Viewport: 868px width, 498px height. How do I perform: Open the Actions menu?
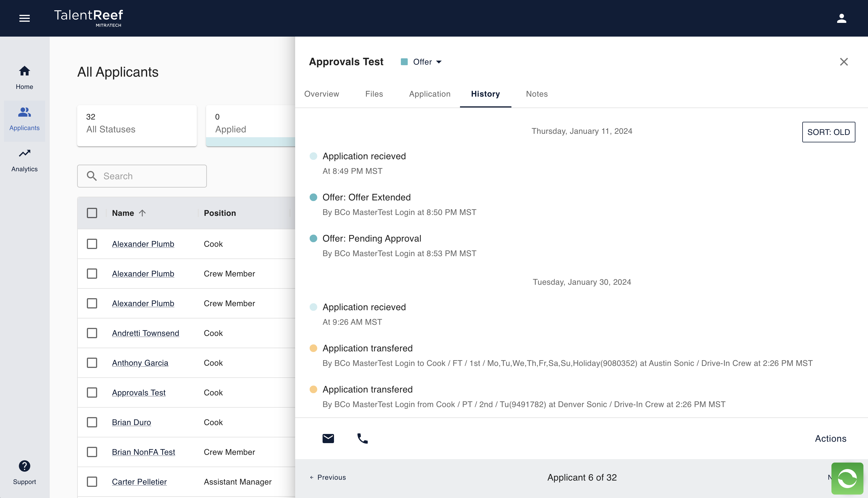click(830, 439)
